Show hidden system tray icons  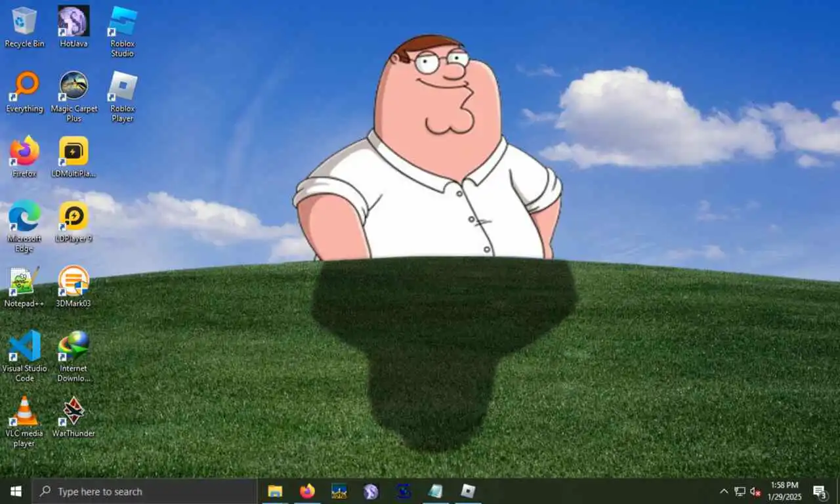[724, 491]
